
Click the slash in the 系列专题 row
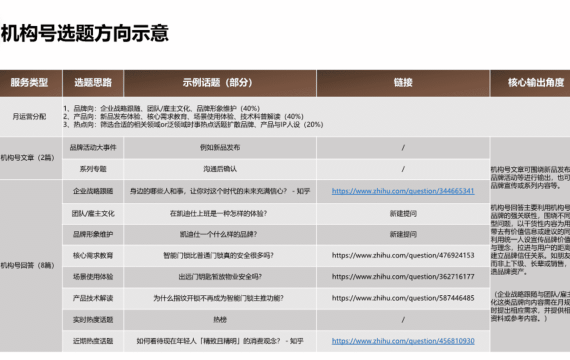(x=403, y=169)
